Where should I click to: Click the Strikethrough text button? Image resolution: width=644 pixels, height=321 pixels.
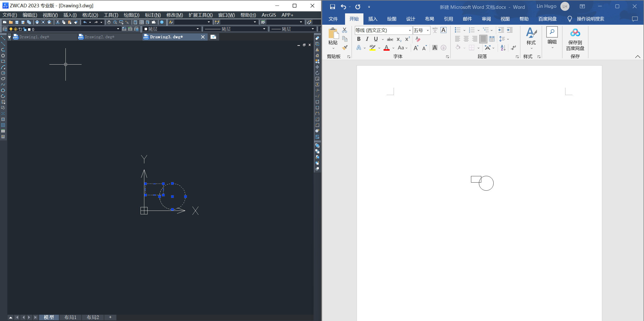pos(389,39)
